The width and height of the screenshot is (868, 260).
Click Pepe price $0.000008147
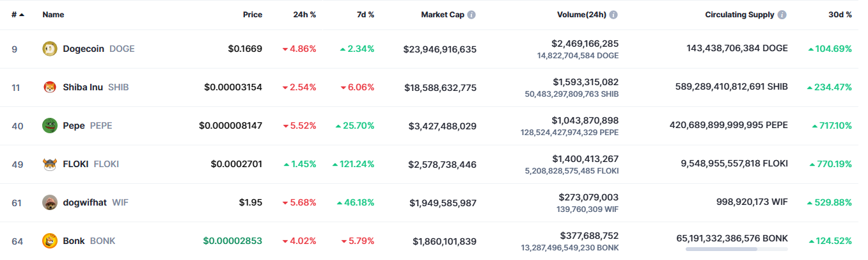(230, 126)
